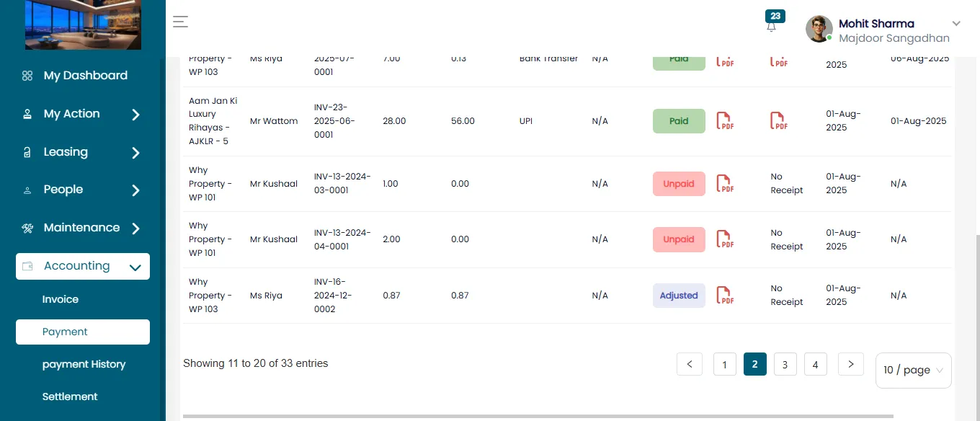Open invoice PDF for INV-13-2024-04-0001
Screen dimensions: 980x421
click(x=725, y=239)
